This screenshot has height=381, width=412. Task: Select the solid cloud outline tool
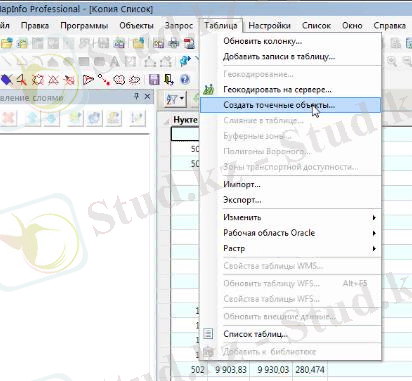119,80
